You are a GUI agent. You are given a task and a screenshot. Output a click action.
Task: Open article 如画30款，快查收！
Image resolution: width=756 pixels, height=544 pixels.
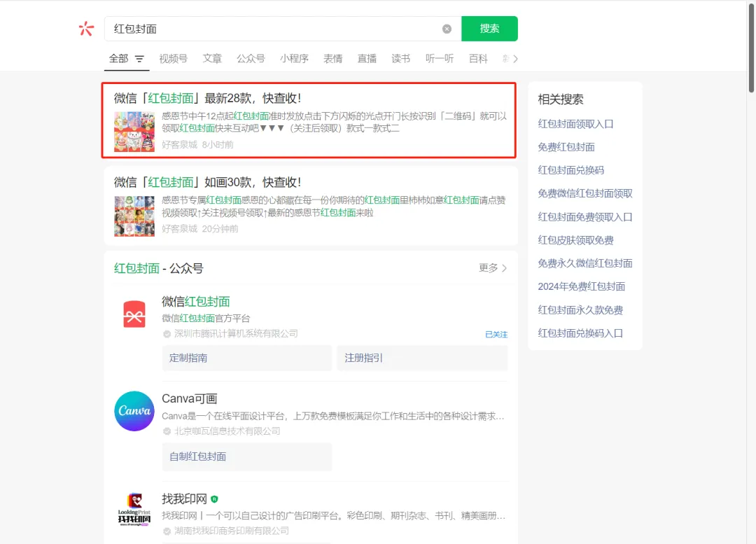tap(208, 182)
